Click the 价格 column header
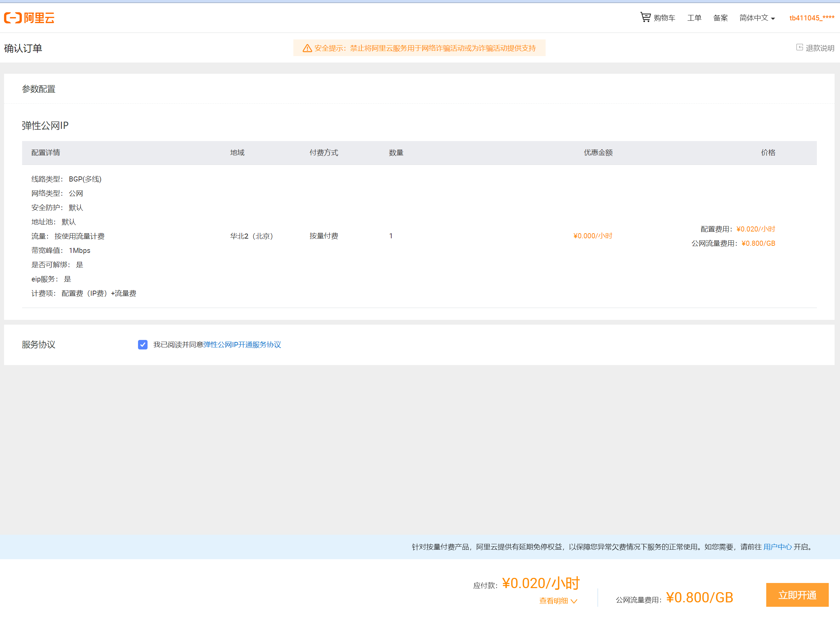 768,153
